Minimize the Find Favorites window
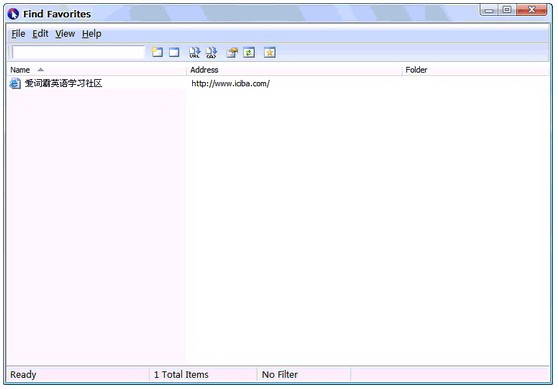 tap(489, 10)
